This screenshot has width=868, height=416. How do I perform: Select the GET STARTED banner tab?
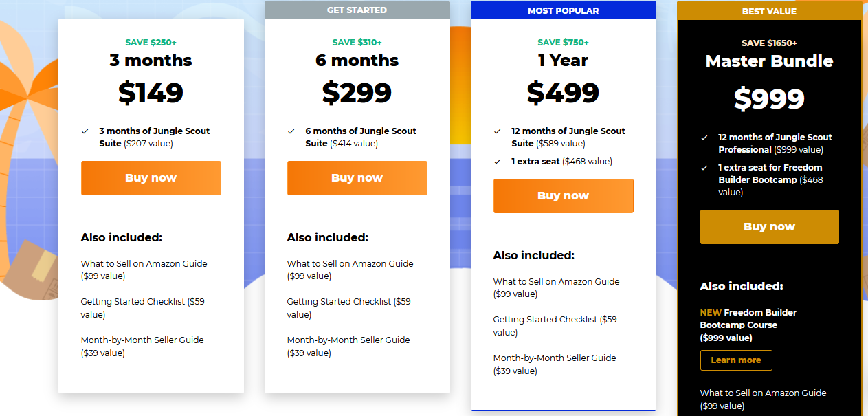point(357,10)
